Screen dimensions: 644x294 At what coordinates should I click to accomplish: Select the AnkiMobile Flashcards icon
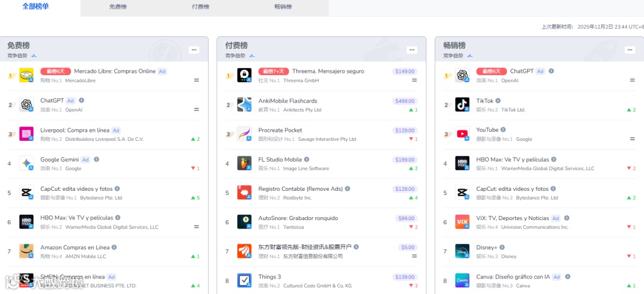coord(244,105)
